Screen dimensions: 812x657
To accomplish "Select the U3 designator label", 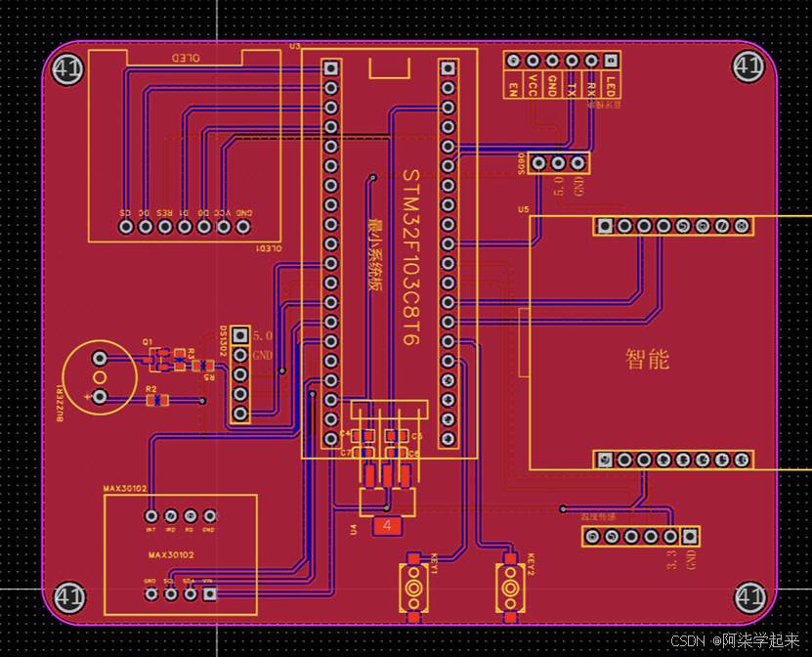I will [x=294, y=46].
